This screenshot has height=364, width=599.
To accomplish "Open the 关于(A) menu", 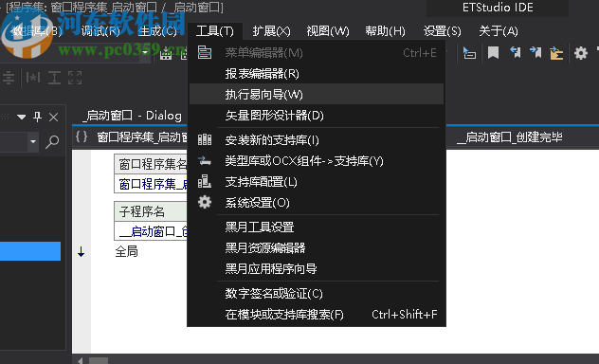I will coord(499,31).
